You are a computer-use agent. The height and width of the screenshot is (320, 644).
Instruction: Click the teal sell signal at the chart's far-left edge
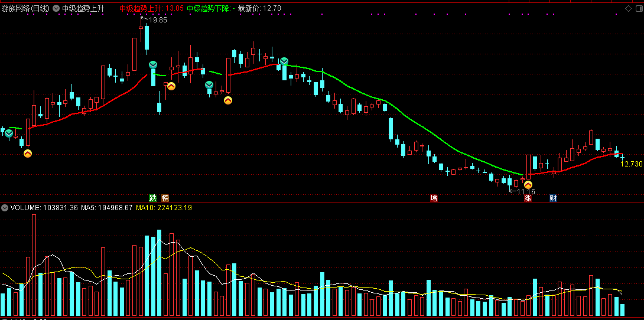pyautogui.click(x=9, y=133)
